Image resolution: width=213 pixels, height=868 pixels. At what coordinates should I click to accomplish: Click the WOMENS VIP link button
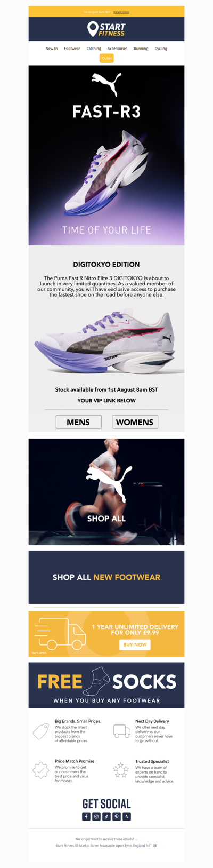click(135, 422)
